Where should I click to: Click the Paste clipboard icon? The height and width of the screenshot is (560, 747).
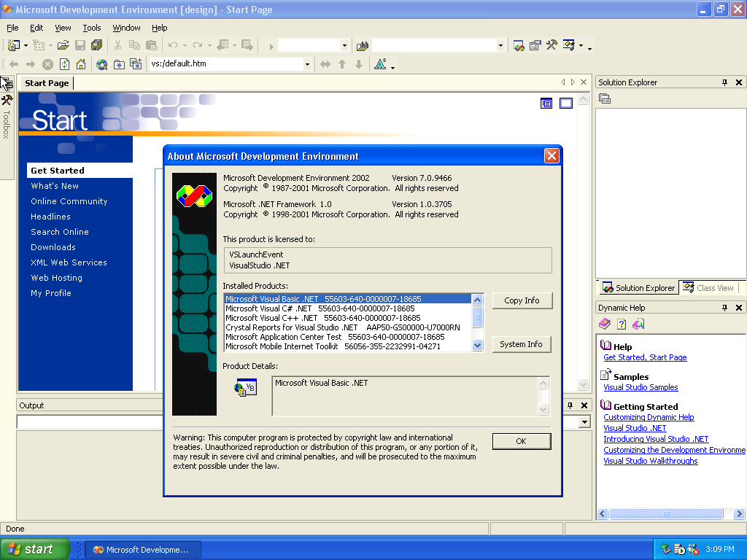pyautogui.click(x=152, y=45)
